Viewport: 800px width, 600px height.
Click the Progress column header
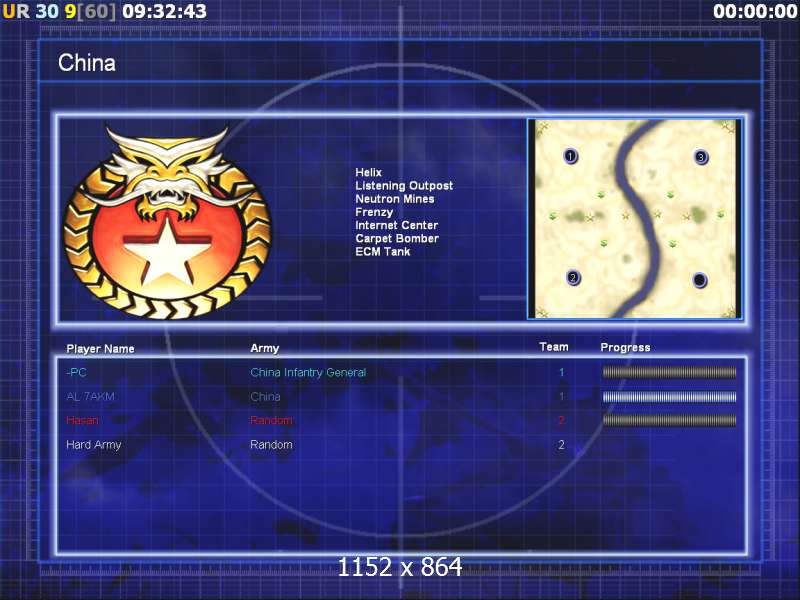pyautogui.click(x=626, y=347)
